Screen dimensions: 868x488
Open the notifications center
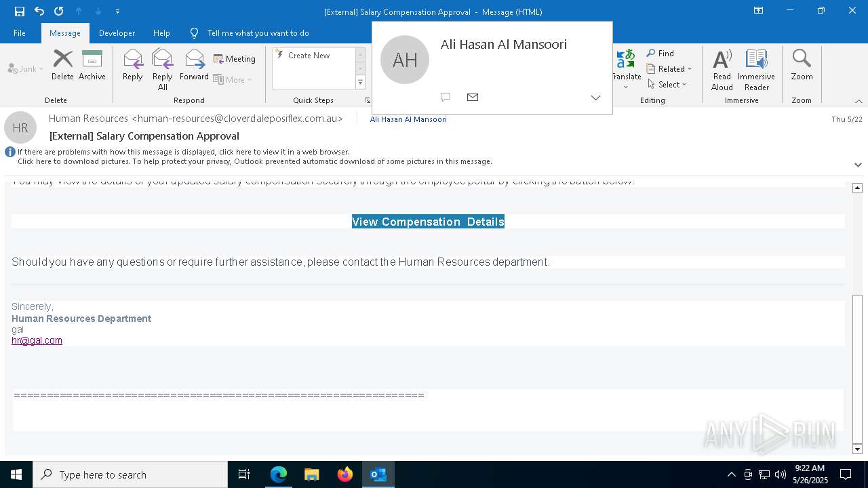[x=846, y=474]
